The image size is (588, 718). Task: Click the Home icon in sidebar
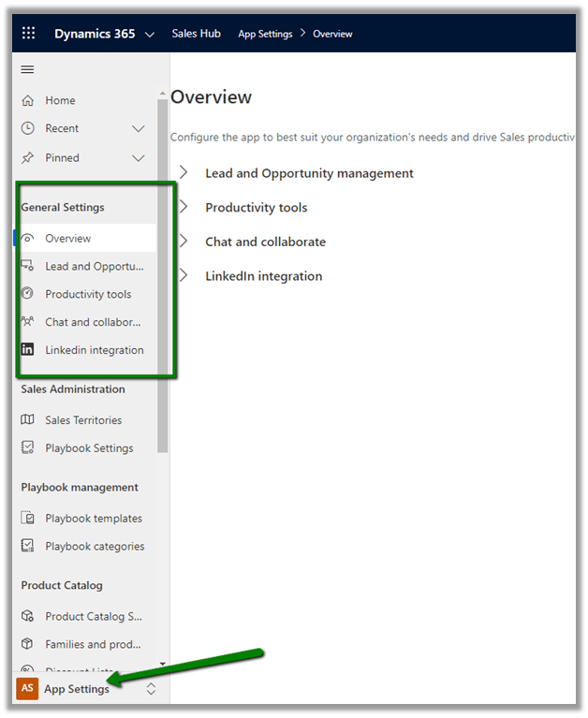[x=28, y=100]
